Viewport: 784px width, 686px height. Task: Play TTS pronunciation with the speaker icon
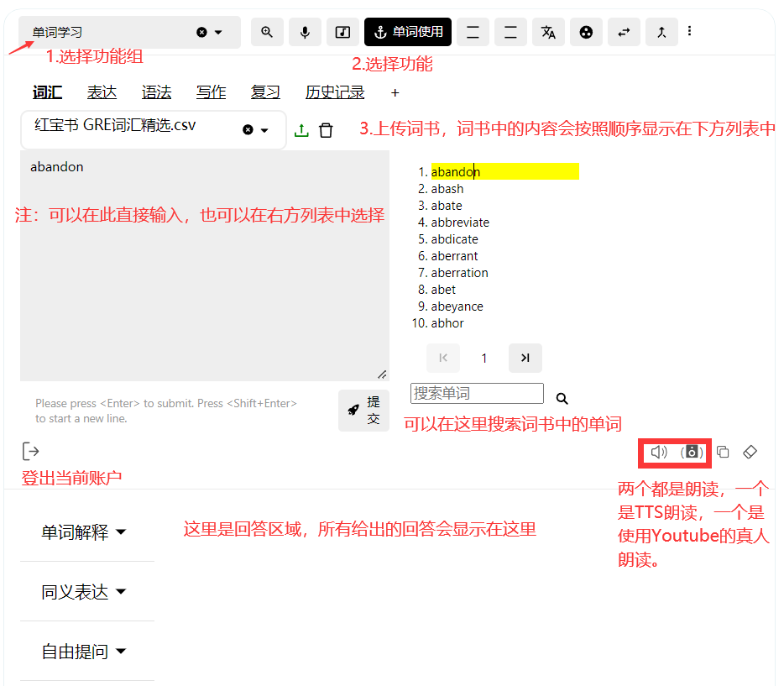tap(657, 452)
